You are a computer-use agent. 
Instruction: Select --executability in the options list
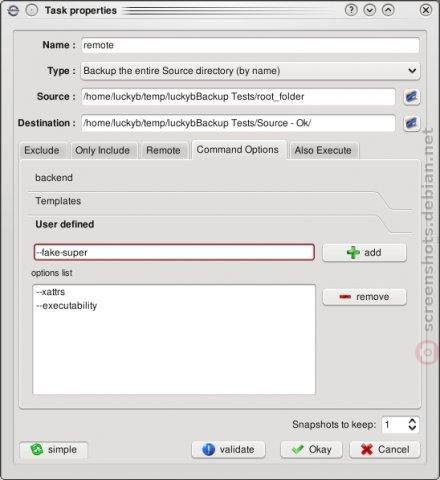[67, 306]
